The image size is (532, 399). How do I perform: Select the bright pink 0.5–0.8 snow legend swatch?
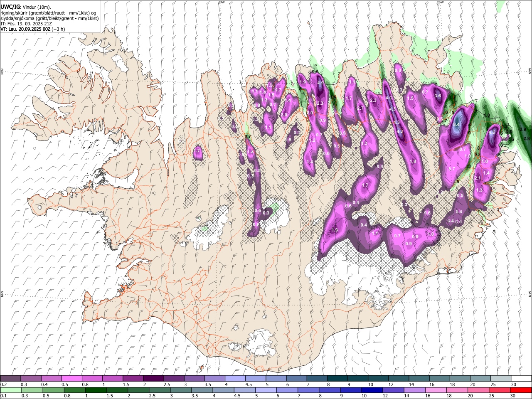click(71, 378)
